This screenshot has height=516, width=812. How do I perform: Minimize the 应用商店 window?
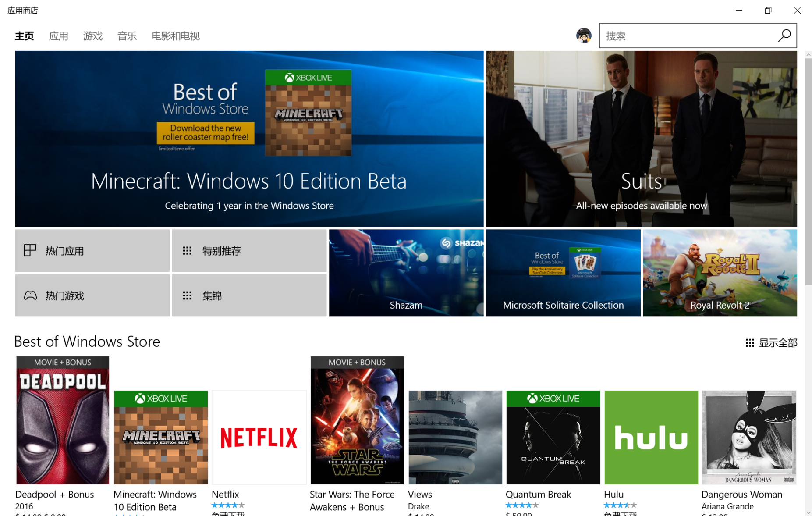739,10
